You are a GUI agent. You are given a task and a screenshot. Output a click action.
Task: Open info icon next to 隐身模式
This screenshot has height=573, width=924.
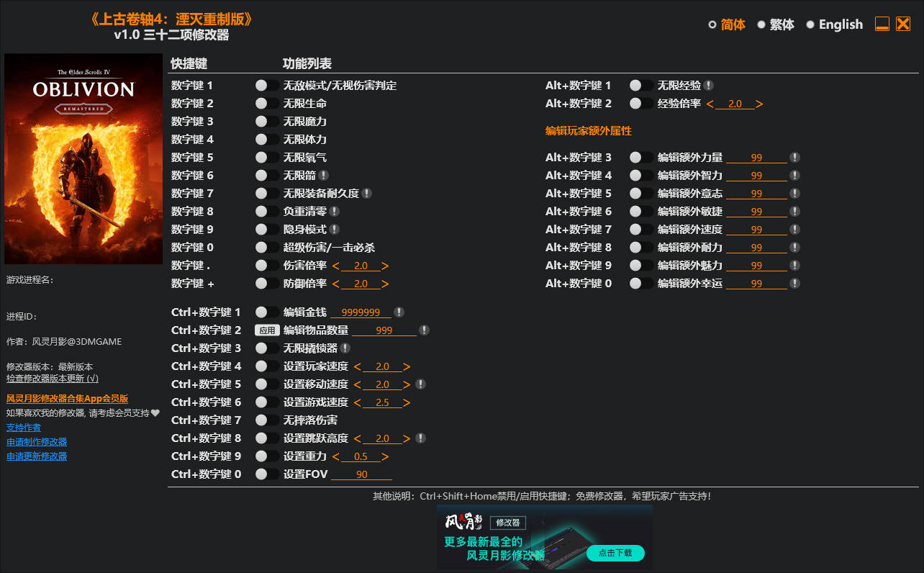tap(335, 229)
